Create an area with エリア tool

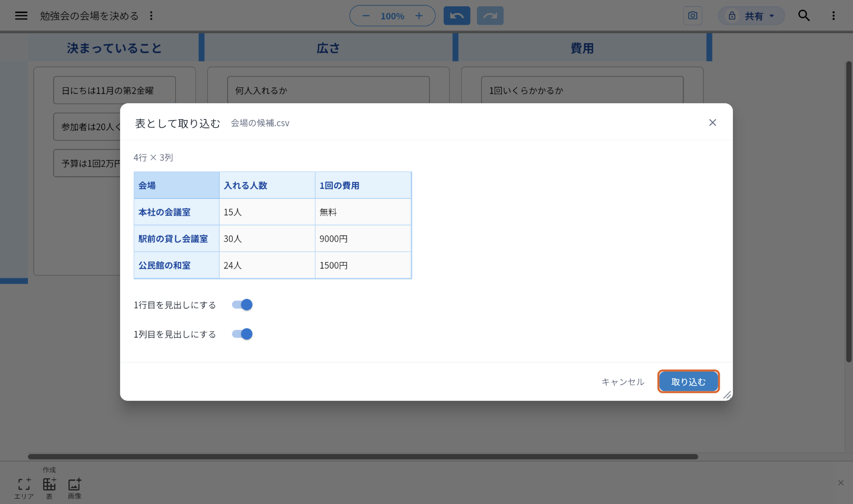(24, 488)
